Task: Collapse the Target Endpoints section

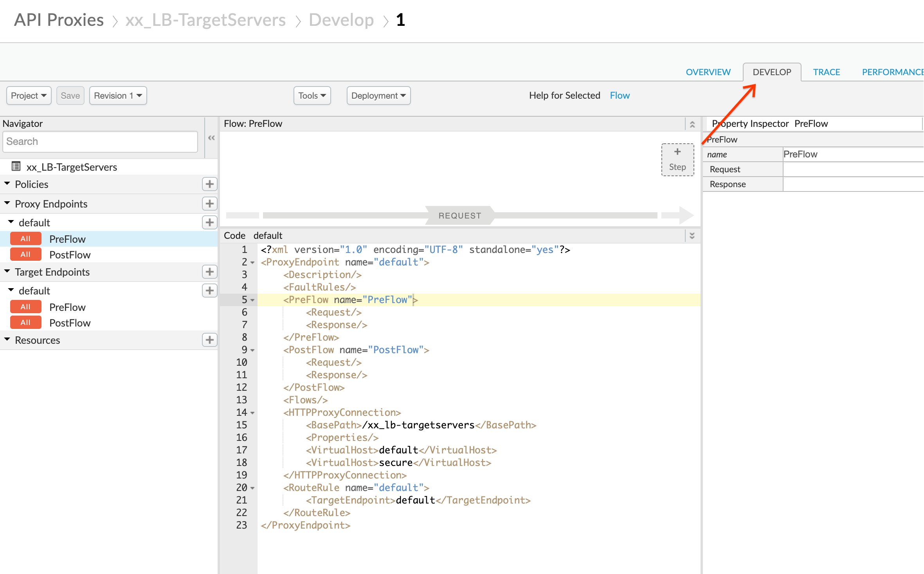Action: (x=7, y=271)
